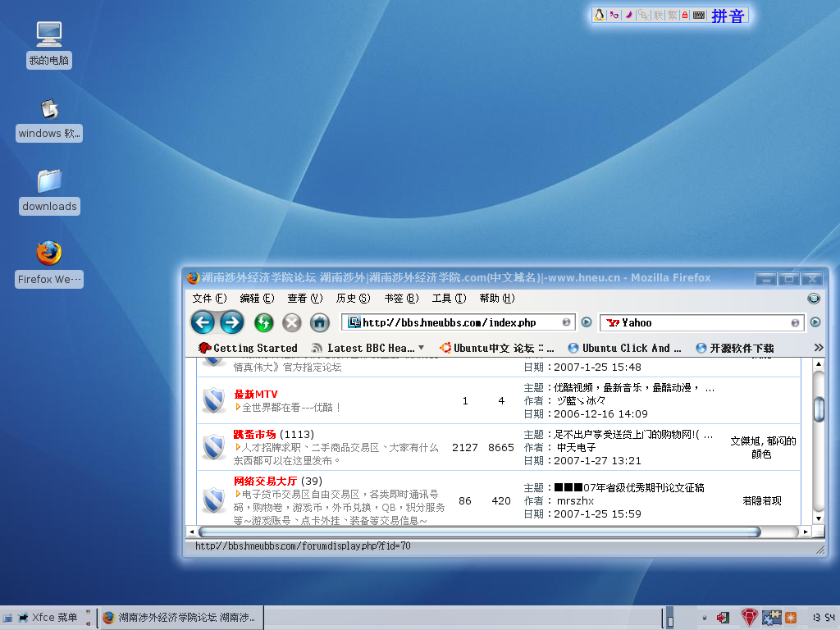Click the Tux penguin icon on input bar
Image resolution: width=840 pixels, height=630 pixels.
click(600, 15)
